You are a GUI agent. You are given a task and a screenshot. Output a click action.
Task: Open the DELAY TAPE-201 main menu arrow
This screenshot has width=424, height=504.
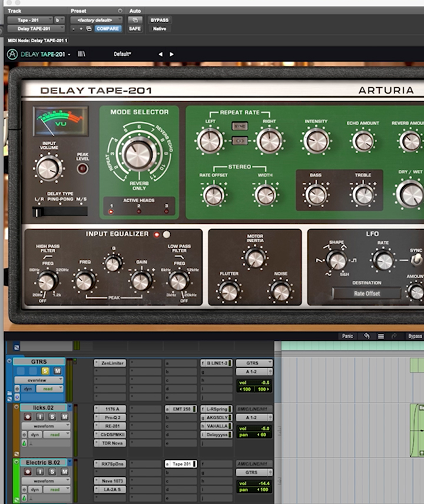pos(69,55)
